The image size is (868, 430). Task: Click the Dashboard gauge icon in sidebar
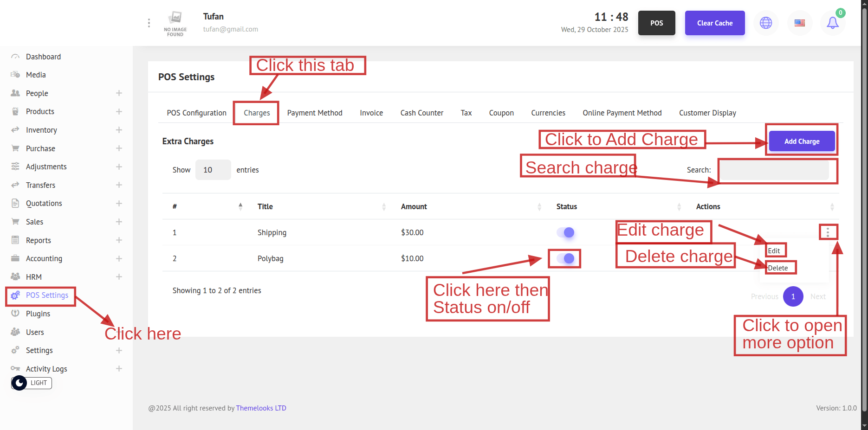click(15, 57)
